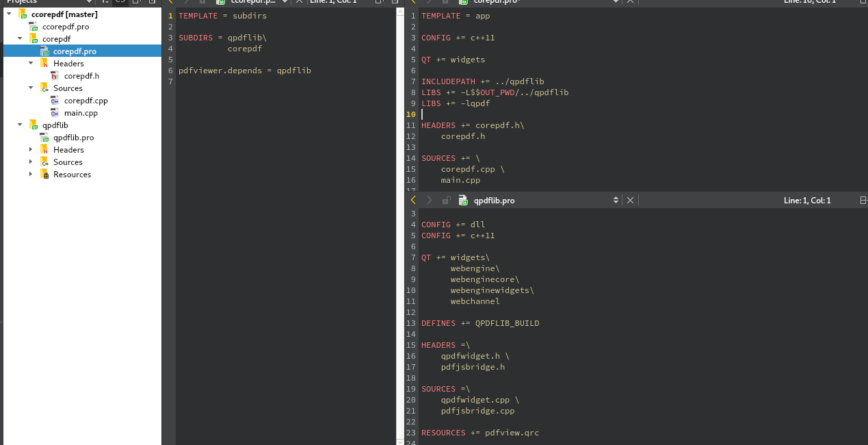Image resolution: width=868 pixels, height=445 pixels.
Task: Click the 'RESOURCES += pdfview.qrc' line
Action: tap(480, 433)
